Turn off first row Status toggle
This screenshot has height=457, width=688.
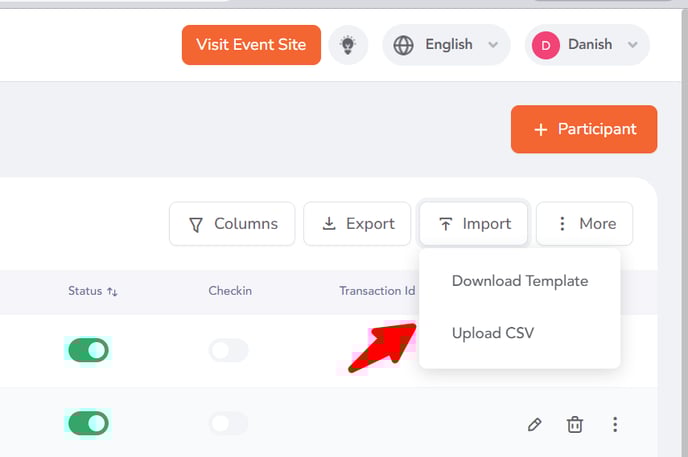pyautogui.click(x=88, y=350)
